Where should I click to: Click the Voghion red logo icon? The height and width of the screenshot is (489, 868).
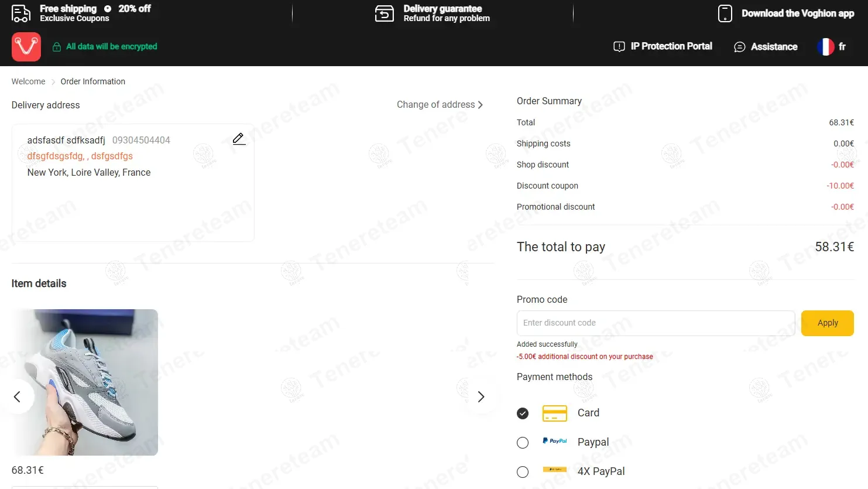[26, 47]
